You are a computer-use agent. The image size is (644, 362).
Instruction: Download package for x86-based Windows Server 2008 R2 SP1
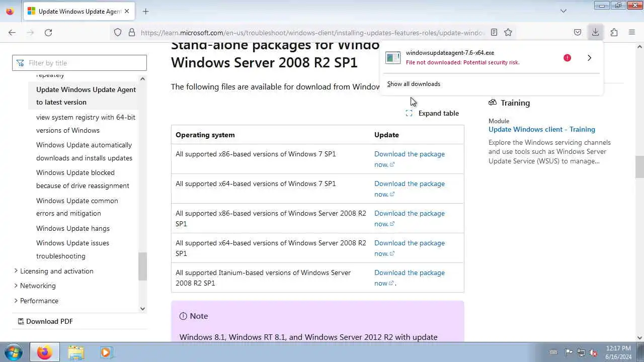coord(409,218)
